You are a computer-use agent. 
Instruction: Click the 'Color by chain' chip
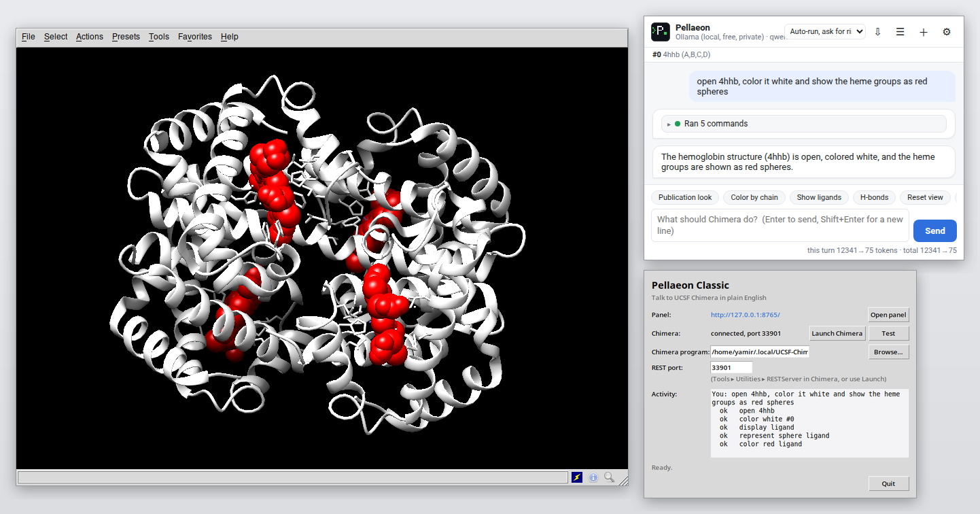754,197
